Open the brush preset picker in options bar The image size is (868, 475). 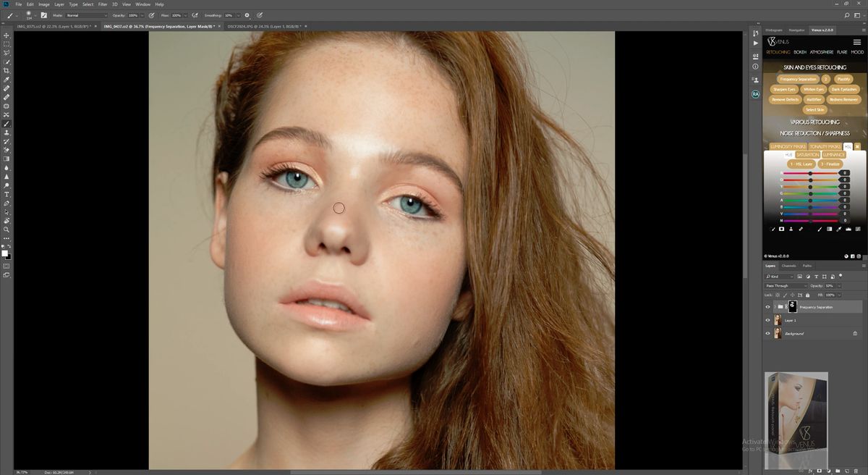pos(29,14)
